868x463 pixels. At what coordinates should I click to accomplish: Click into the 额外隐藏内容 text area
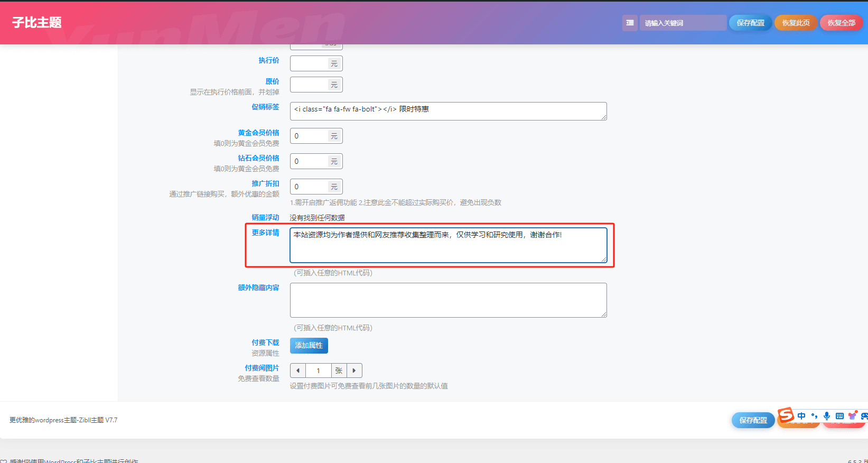[448, 300]
